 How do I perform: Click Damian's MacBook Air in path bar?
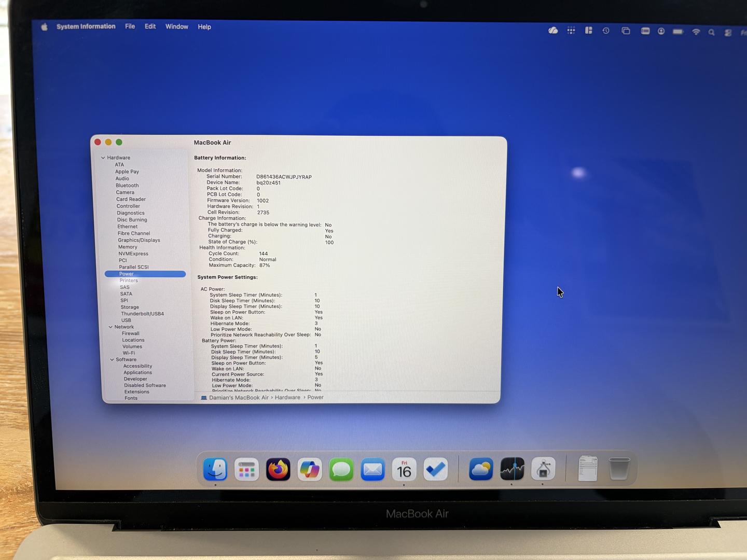[239, 398]
